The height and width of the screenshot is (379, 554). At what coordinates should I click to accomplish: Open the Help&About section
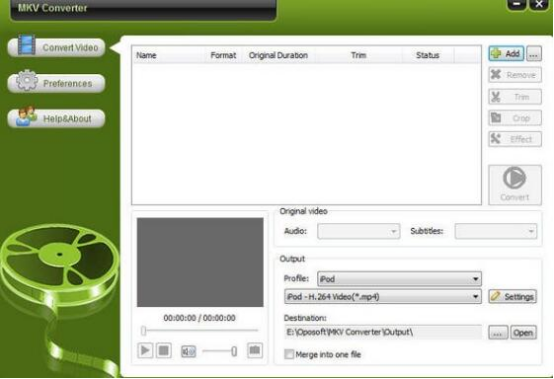[57, 118]
